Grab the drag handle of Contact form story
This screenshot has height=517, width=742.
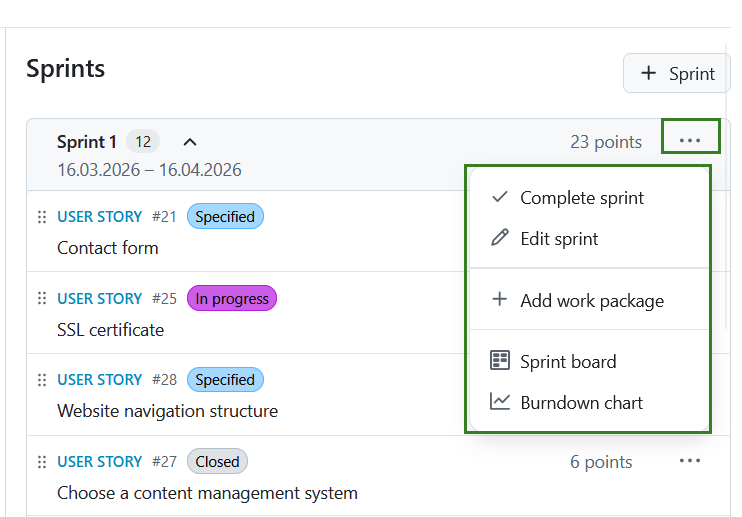pyautogui.click(x=42, y=216)
